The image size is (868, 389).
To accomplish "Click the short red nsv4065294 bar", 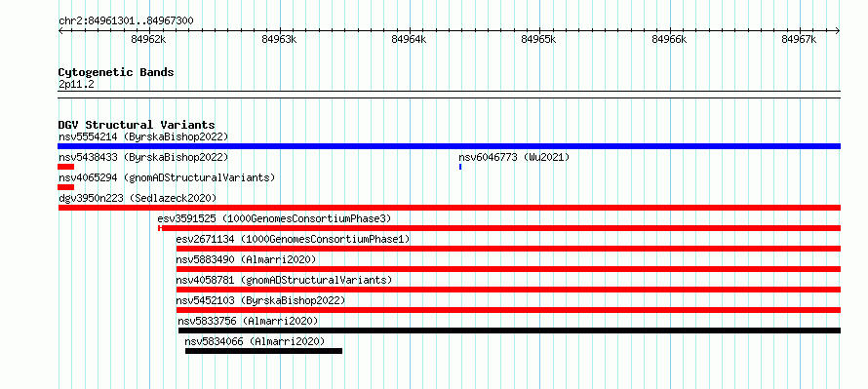I will click(66, 187).
